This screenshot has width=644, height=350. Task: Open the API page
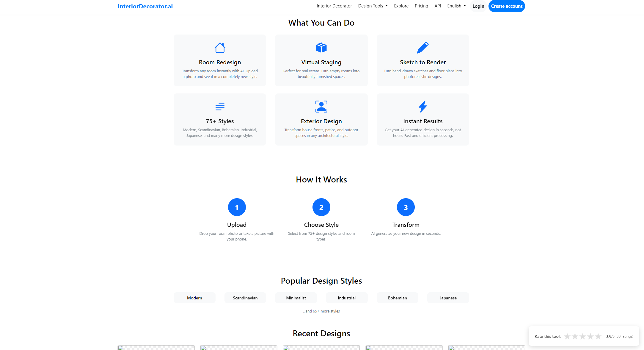438,6
